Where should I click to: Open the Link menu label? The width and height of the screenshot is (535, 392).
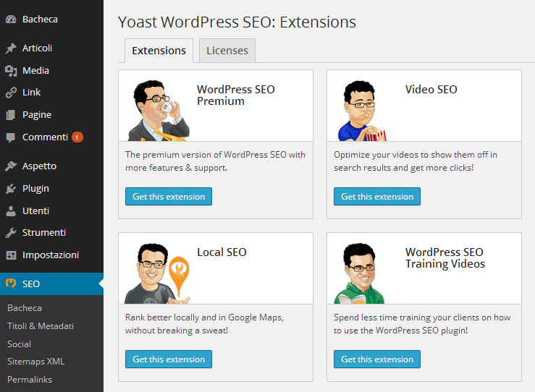pyautogui.click(x=31, y=93)
